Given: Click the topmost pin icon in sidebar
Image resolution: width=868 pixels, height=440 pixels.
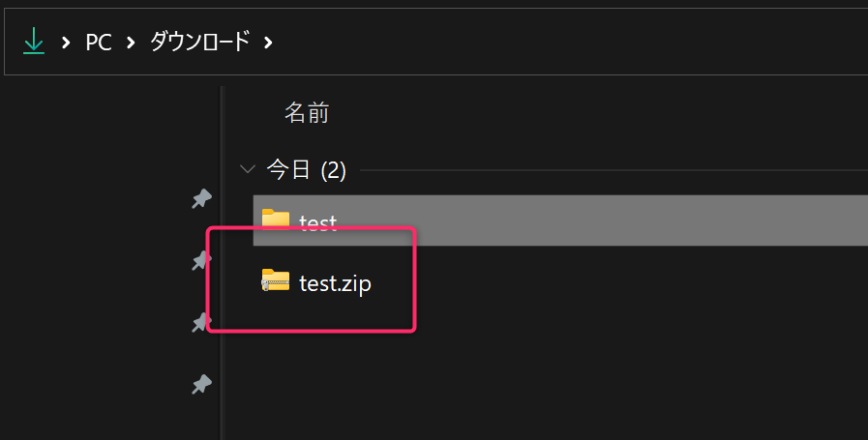Looking at the screenshot, I should click(x=201, y=199).
